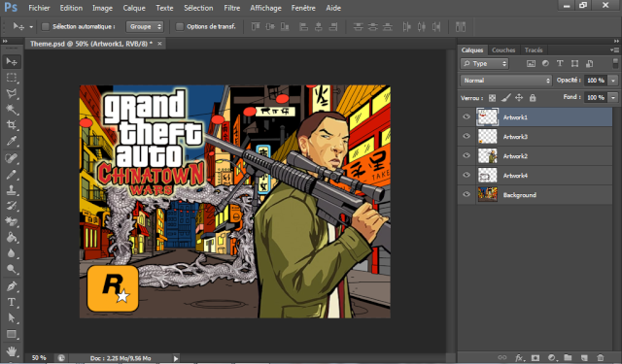This screenshot has height=364, width=622.
Task: Filter layers by type layers icon
Action: click(x=560, y=63)
